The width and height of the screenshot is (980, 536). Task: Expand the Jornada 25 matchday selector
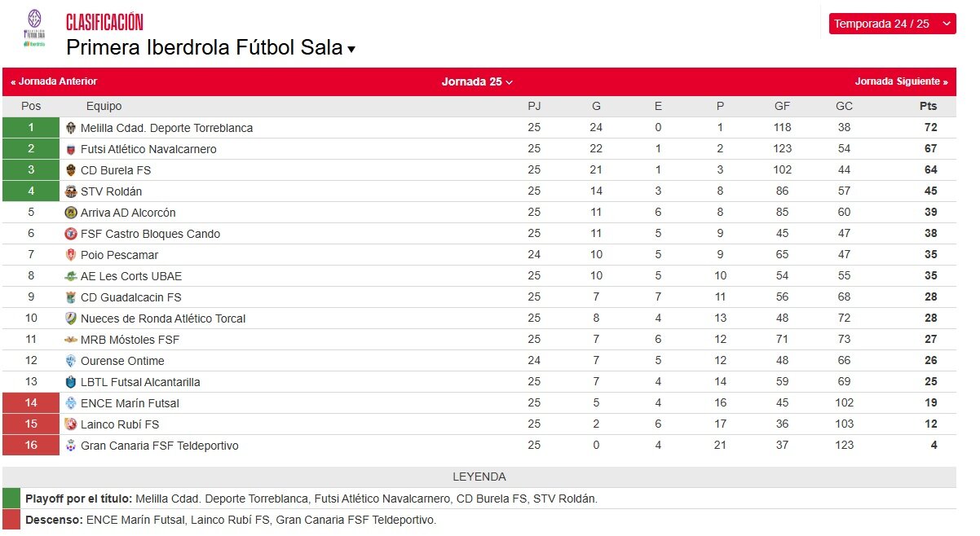point(477,81)
